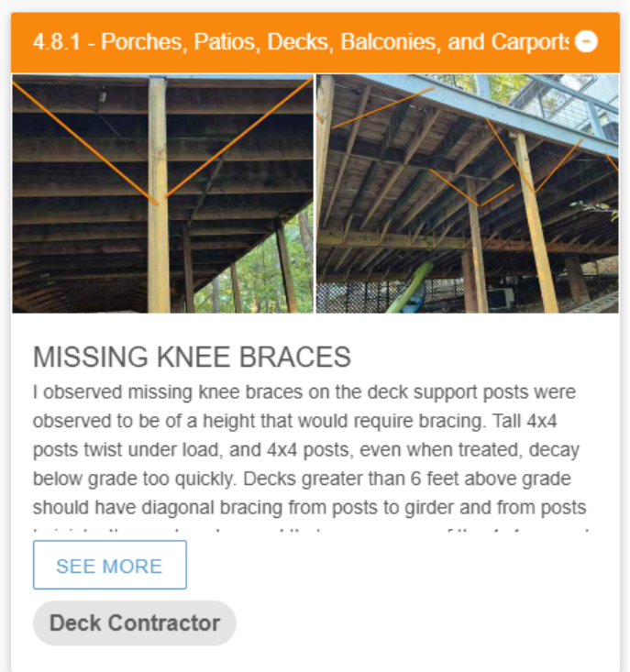Collapse section 4.8.1 with the minus icon
The image size is (630, 672).
(586, 42)
